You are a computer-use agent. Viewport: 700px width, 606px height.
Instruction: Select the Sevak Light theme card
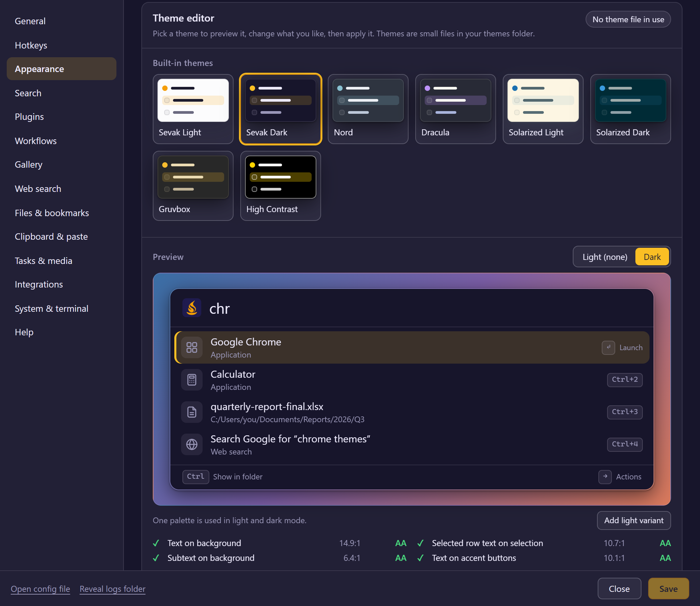pyautogui.click(x=193, y=109)
